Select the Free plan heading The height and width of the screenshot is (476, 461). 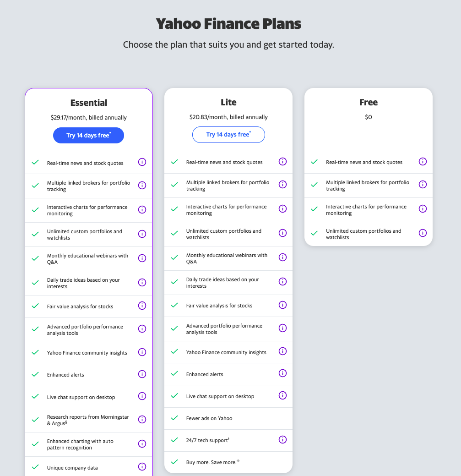point(368,102)
